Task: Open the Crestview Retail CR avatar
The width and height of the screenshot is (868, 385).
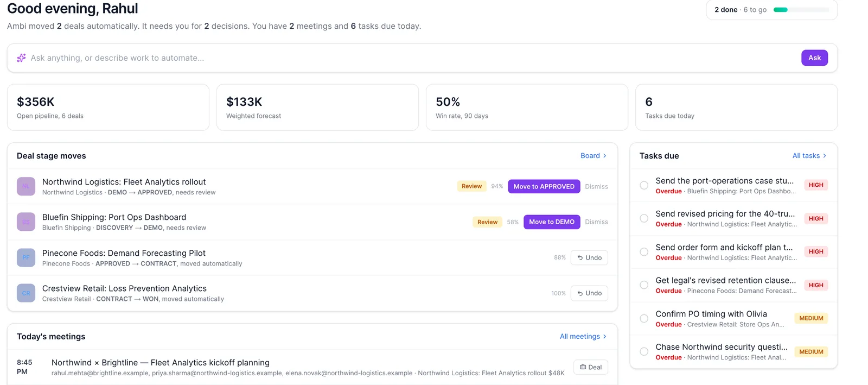Action: point(26,293)
